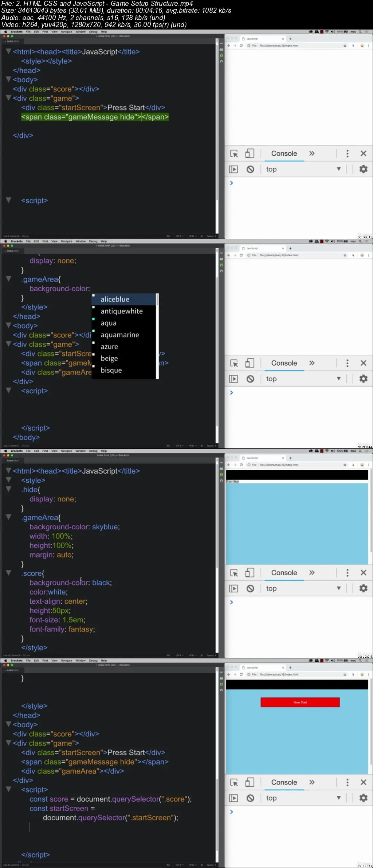The image size is (373, 868).
Task: In the fourth frame, select the Console tab
Action: pyautogui.click(x=284, y=782)
